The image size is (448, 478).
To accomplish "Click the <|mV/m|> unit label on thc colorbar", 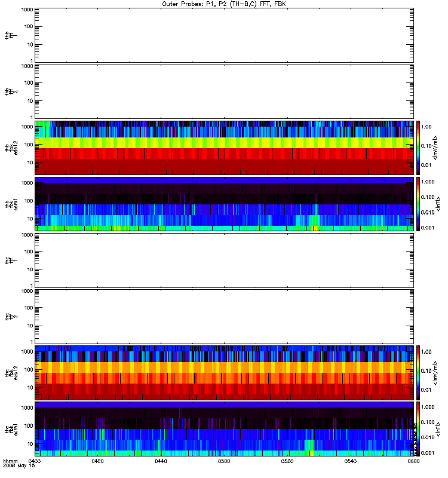I will click(x=435, y=373).
